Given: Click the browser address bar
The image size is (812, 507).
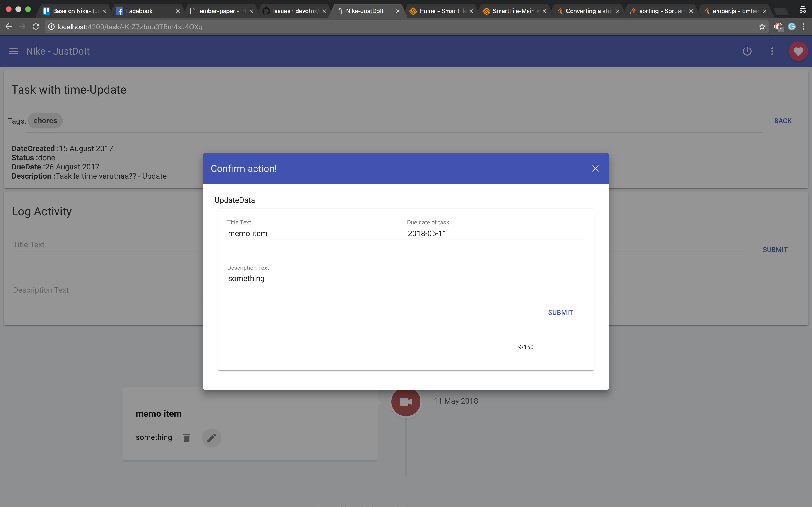Looking at the screenshot, I should 403,27.
